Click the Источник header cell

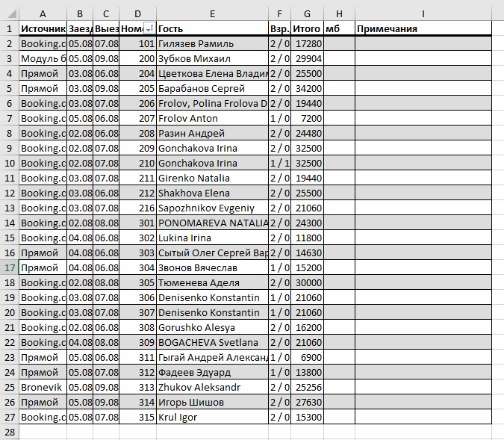(x=43, y=28)
